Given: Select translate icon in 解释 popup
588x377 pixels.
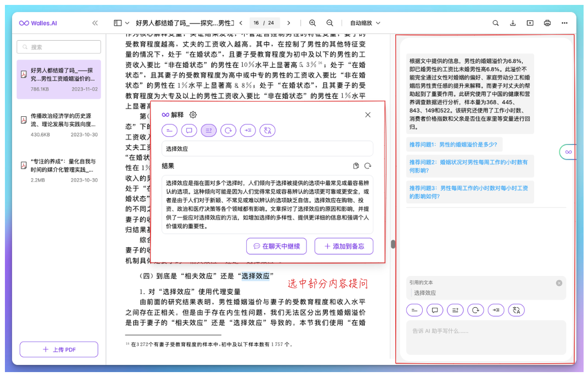Looking at the screenshot, I should (x=267, y=130).
